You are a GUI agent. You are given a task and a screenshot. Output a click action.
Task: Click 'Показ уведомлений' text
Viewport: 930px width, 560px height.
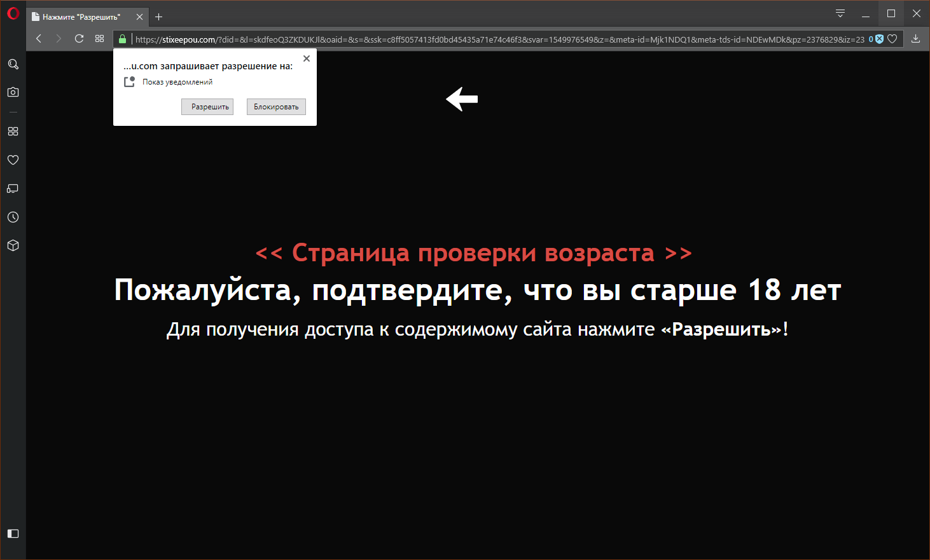tap(177, 82)
